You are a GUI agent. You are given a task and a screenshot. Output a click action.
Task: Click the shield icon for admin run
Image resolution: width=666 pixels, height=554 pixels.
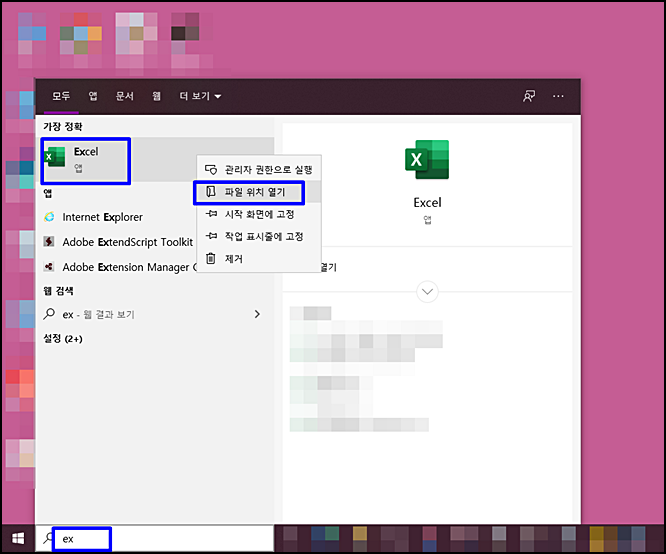(211, 170)
